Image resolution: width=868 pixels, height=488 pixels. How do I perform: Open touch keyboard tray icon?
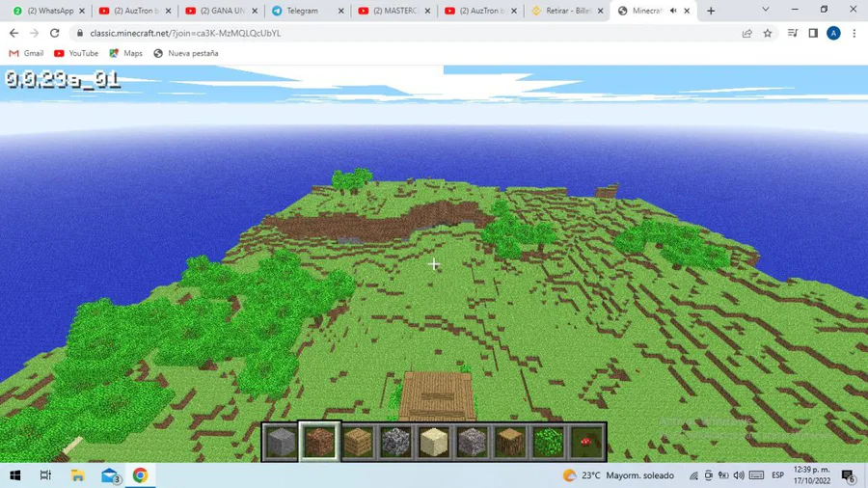(756, 475)
